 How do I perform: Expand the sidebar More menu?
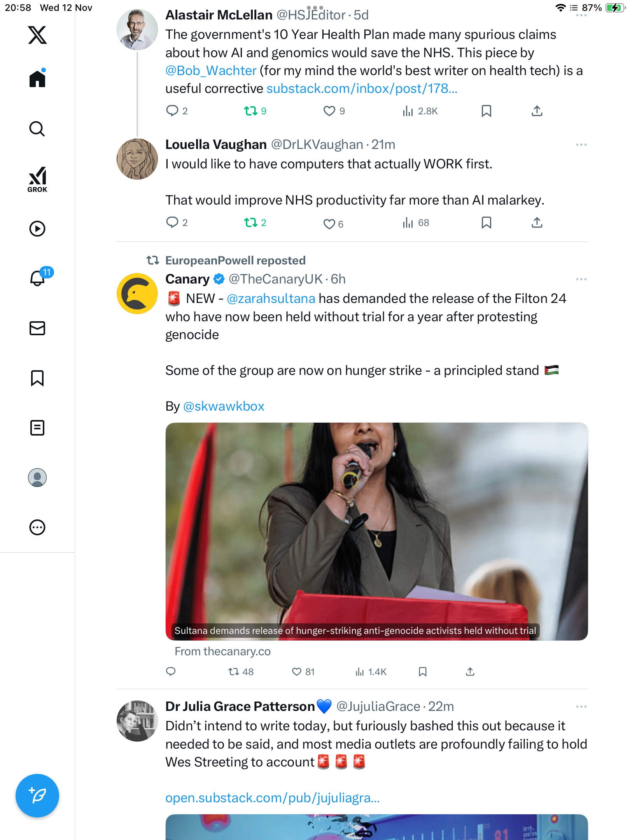[37, 527]
